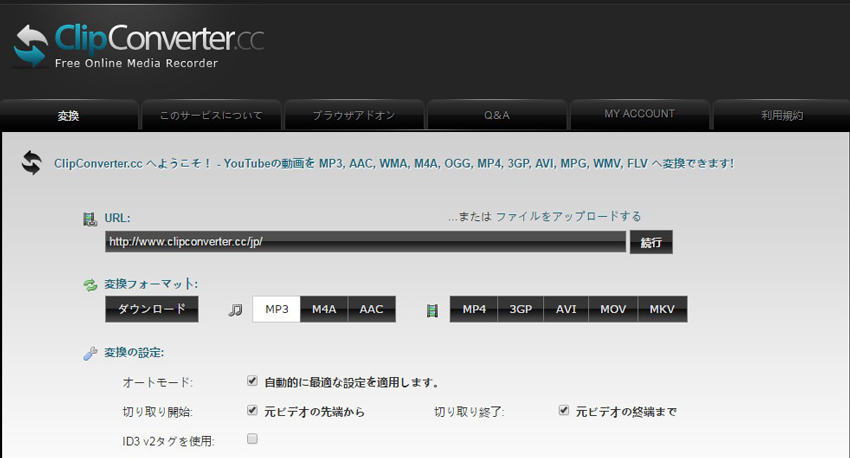Click the green arrows icon by 変換フォーマット

point(90,285)
